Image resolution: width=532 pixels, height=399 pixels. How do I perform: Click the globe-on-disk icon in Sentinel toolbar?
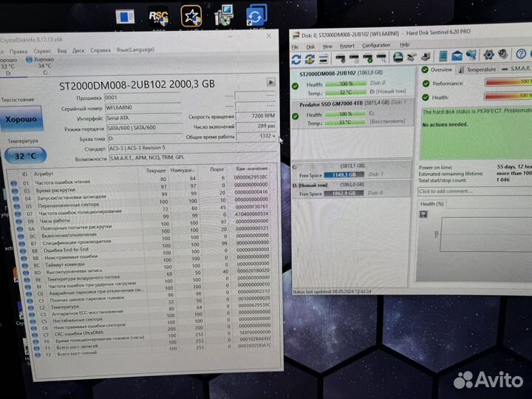[398, 57]
